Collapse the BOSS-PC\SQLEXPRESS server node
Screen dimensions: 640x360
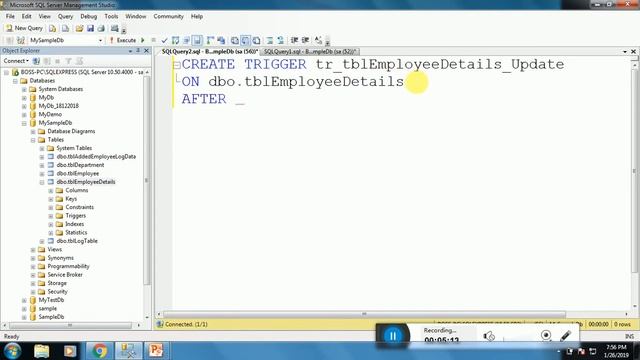7,72
